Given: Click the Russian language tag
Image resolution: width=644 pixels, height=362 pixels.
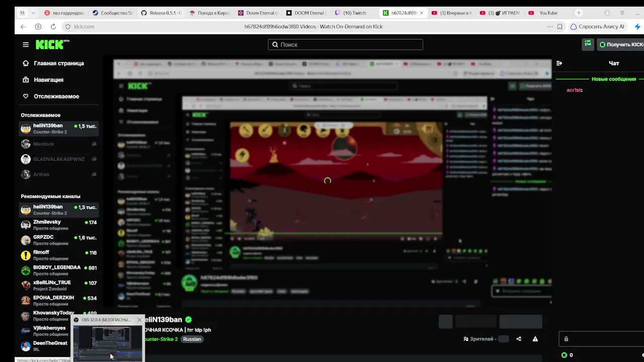Looking at the screenshot, I should click(x=192, y=339).
